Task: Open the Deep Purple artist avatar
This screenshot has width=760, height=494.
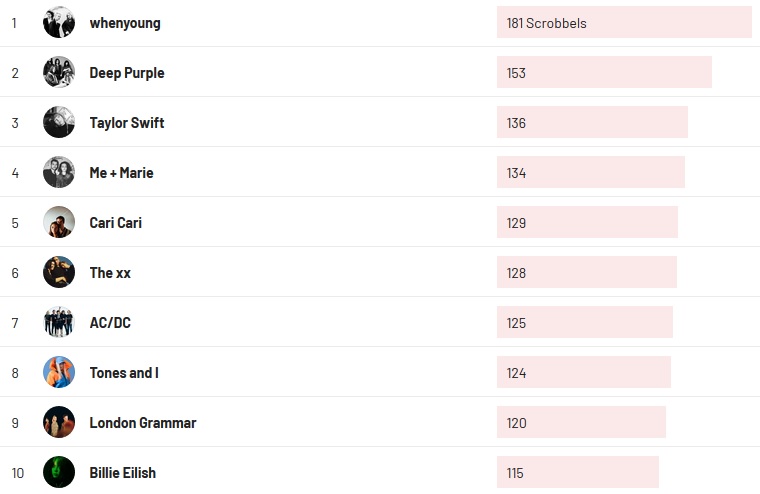Action: [59, 72]
